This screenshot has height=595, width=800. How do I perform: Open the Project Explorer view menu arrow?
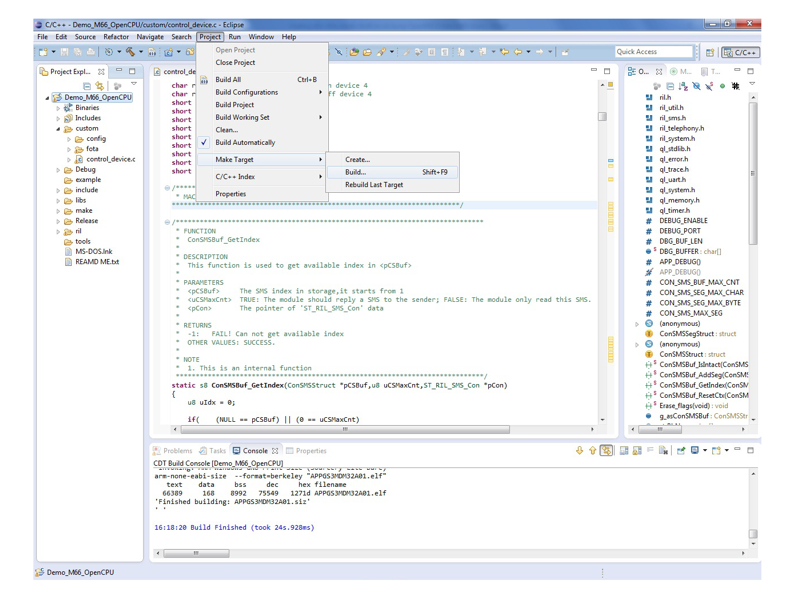[x=134, y=84]
